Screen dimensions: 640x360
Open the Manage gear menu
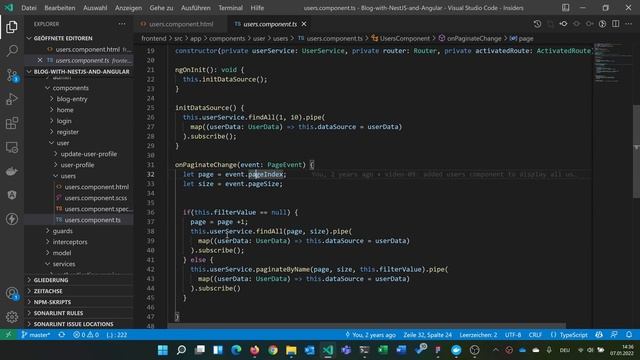click(12, 317)
